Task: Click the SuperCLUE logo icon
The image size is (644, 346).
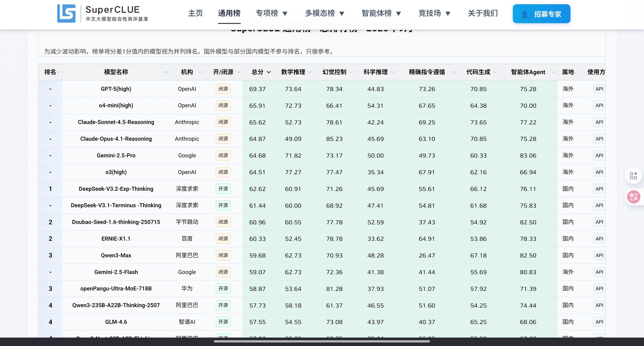Action: coord(66,13)
